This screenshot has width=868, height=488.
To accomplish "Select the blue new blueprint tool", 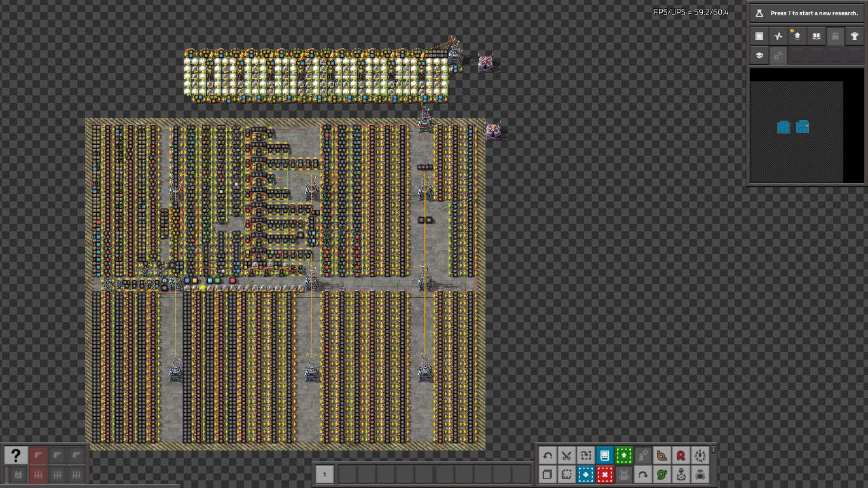I will 586,475.
